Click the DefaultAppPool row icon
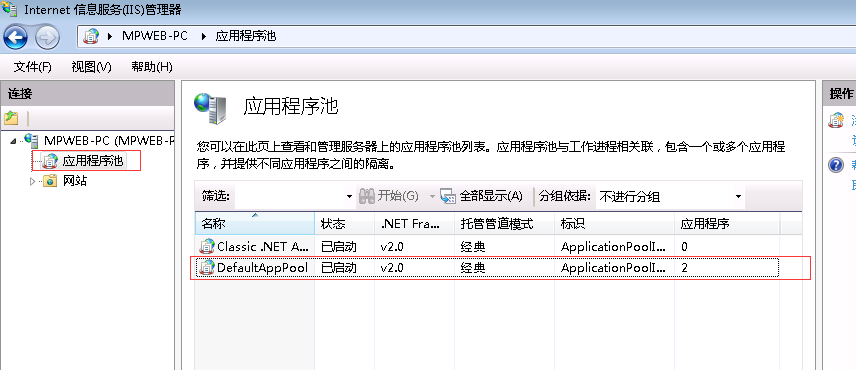This screenshot has height=370, width=856. [207, 268]
